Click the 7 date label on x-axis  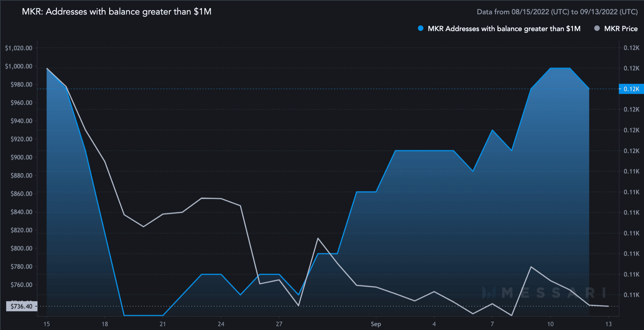click(x=492, y=324)
